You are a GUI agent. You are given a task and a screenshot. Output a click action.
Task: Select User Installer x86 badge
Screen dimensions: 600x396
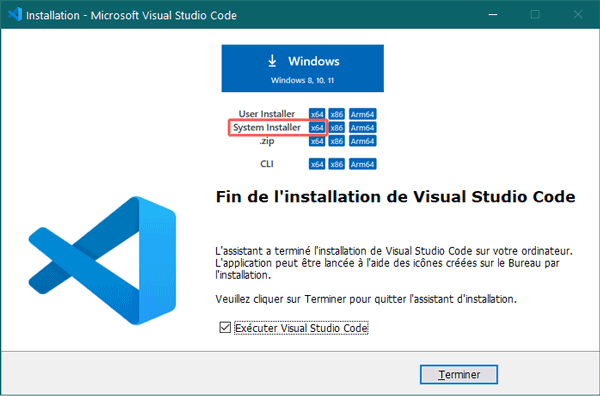tap(337, 114)
